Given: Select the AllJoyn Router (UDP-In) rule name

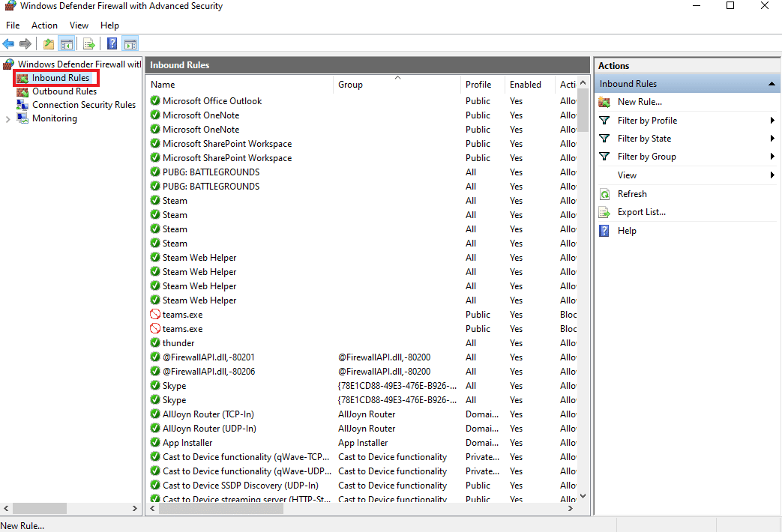Looking at the screenshot, I should tap(209, 429).
